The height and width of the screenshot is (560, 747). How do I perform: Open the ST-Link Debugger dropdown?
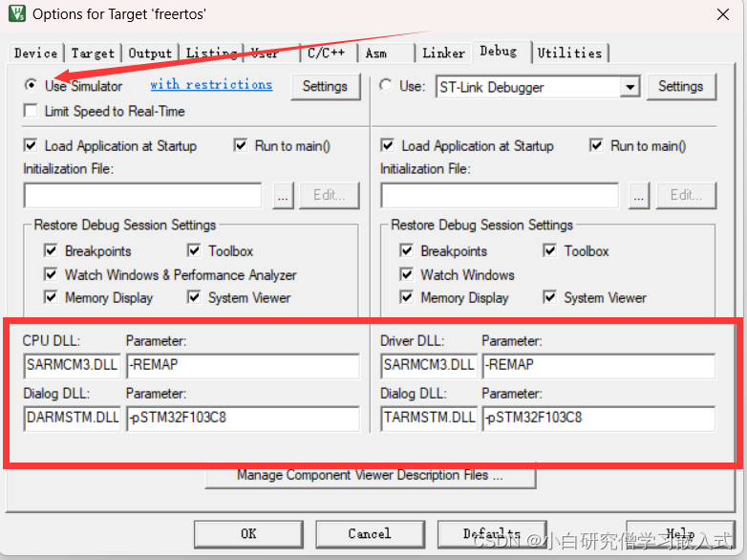coord(630,87)
